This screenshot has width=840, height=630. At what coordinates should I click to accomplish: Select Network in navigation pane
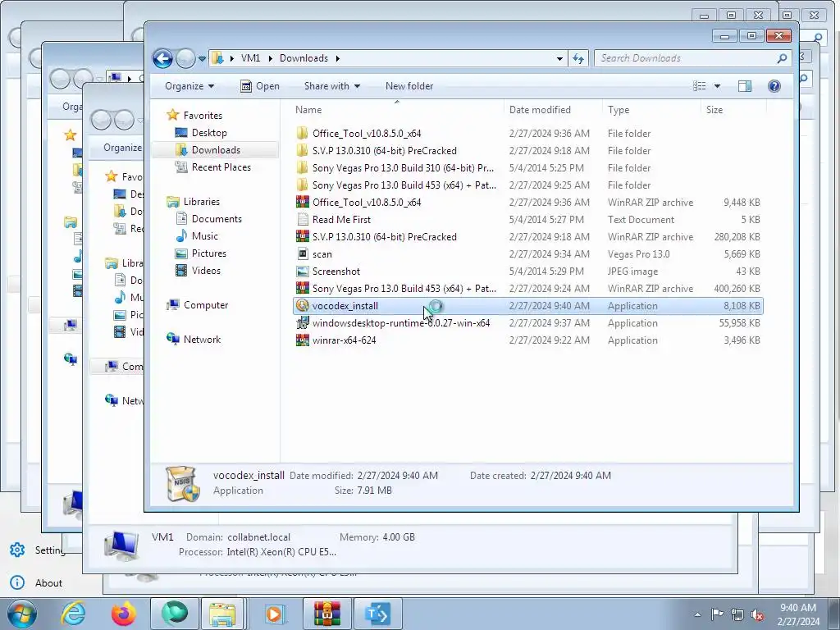(194, 339)
